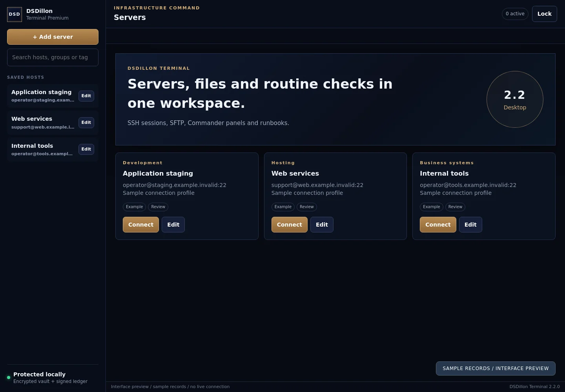
Task: Click the SAVED HOSTS section heading
Action: pos(26,77)
